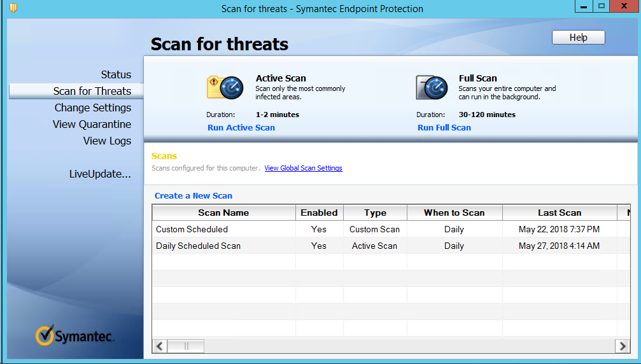This screenshot has height=364, width=641.
Task: Select the Custom Scheduled scan row
Action: pyautogui.click(x=192, y=229)
